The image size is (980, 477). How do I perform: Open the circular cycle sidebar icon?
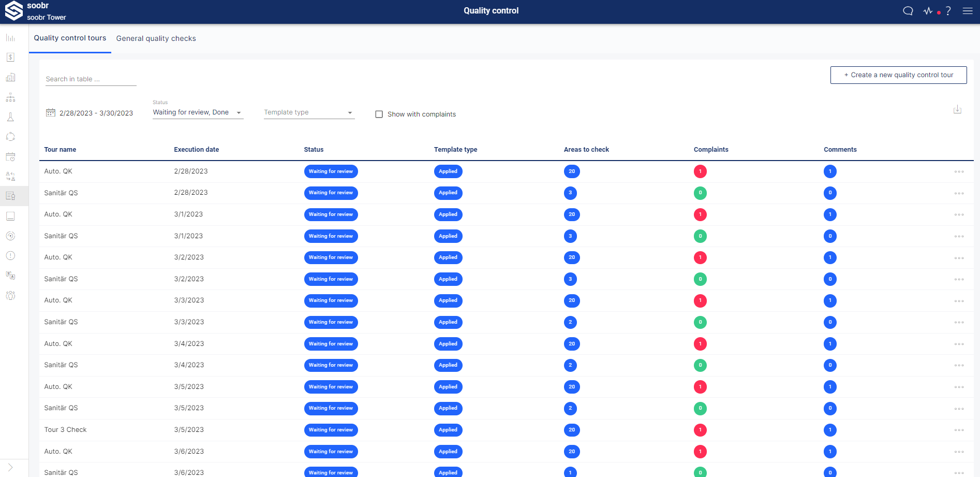[x=10, y=137]
